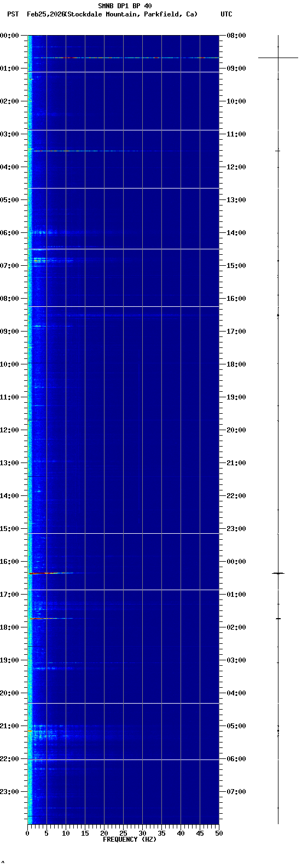Click the PST '06:00' time label

(x=9, y=233)
